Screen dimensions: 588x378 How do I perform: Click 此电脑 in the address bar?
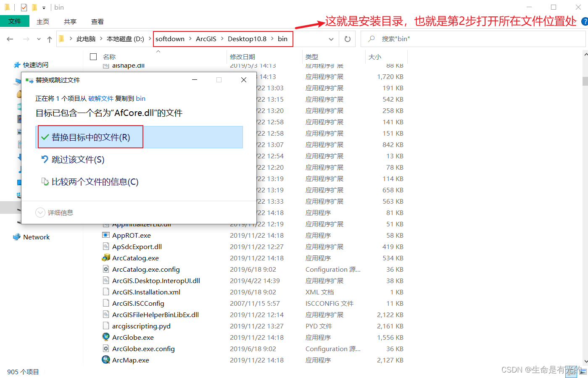pyautogui.click(x=86, y=39)
